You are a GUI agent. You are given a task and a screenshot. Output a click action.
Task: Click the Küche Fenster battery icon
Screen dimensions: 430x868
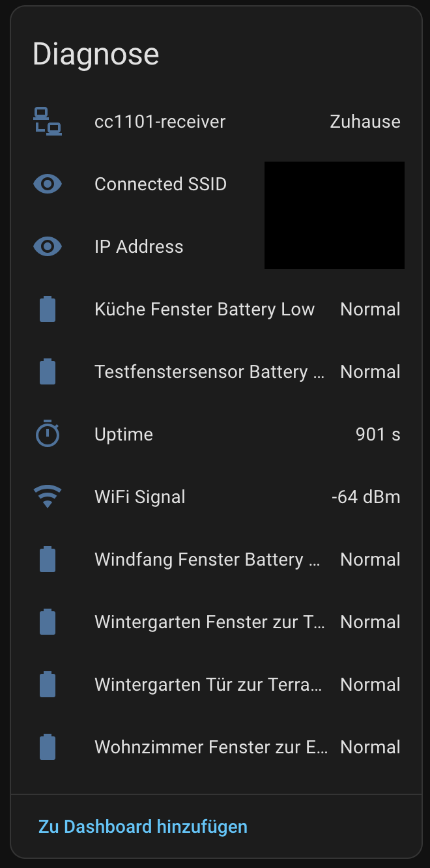(48, 310)
